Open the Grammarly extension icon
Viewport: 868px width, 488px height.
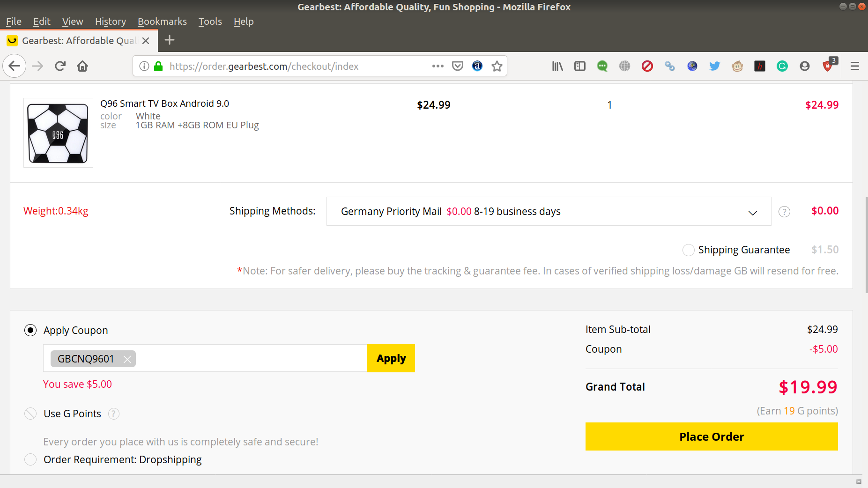782,66
